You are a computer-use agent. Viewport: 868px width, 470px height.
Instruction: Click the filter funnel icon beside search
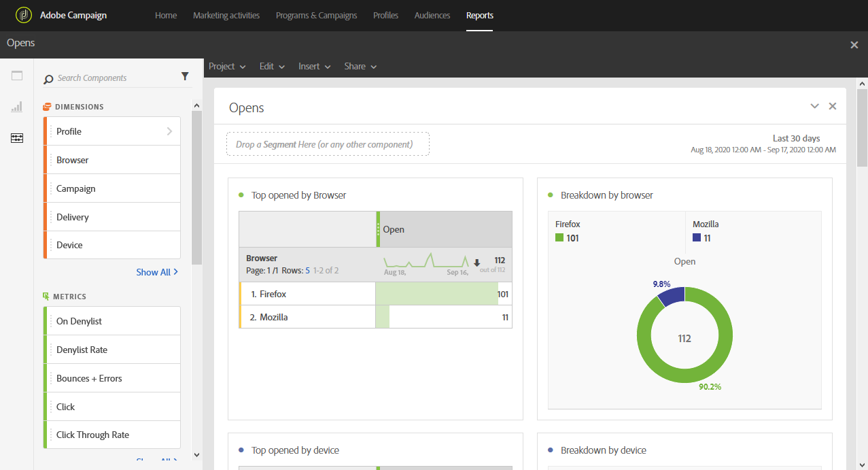185,77
